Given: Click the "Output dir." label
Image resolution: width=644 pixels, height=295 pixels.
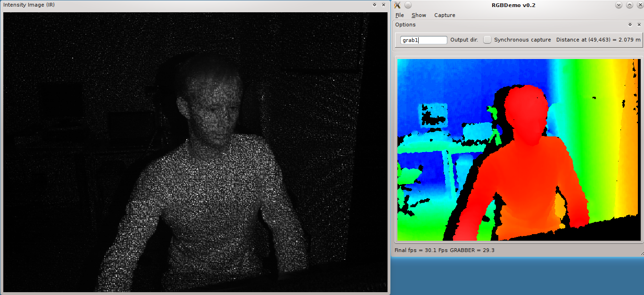Looking at the screenshot, I should [x=464, y=40].
